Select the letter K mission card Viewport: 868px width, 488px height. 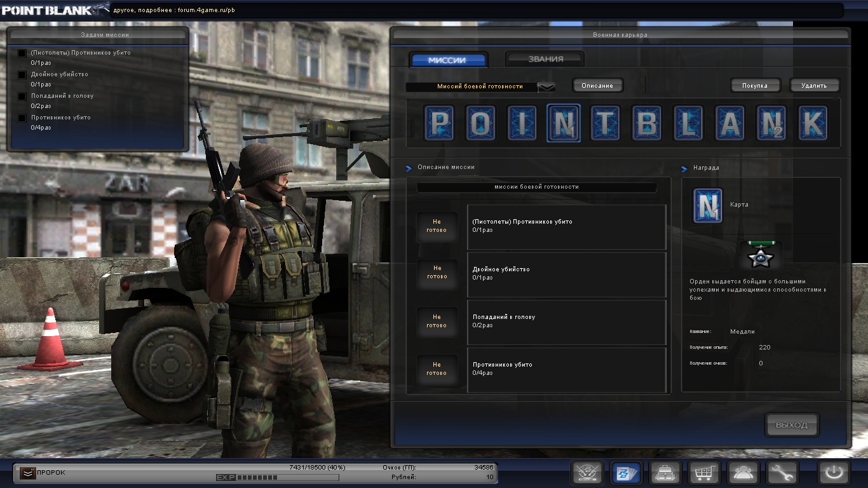pos(813,123)
